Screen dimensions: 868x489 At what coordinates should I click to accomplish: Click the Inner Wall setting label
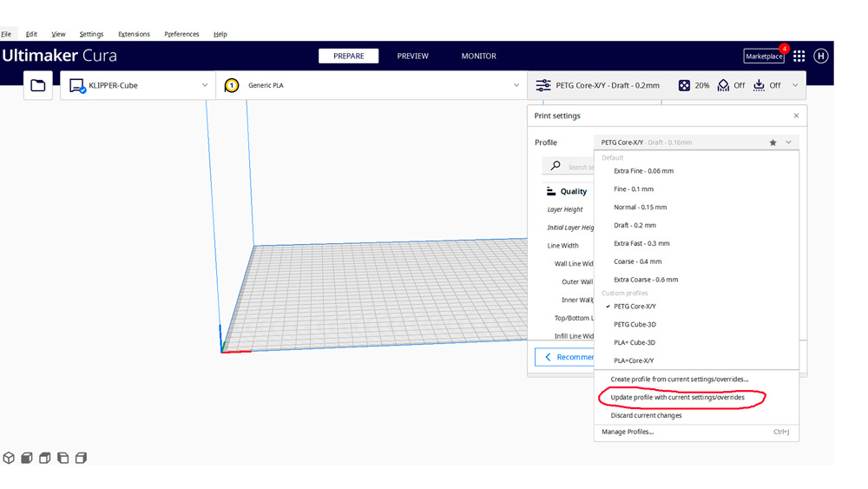point(577,300)
